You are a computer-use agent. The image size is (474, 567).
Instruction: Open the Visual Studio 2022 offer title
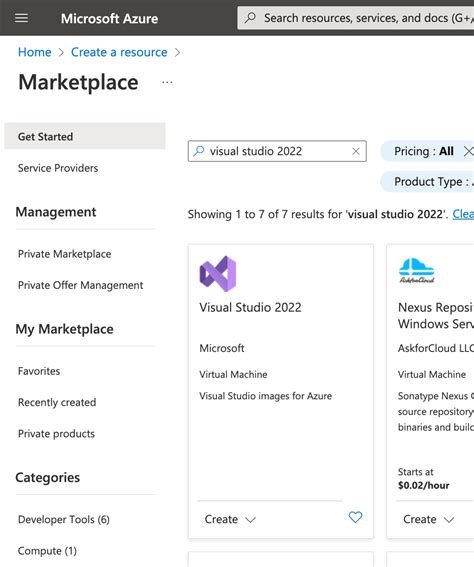tap(250, 307)
